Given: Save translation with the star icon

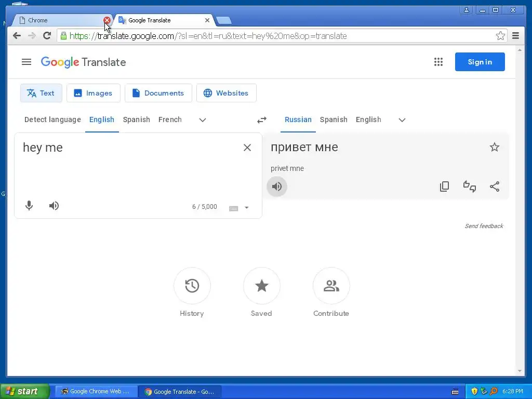Looking at the screenshot, I should (x=495, y=147).
